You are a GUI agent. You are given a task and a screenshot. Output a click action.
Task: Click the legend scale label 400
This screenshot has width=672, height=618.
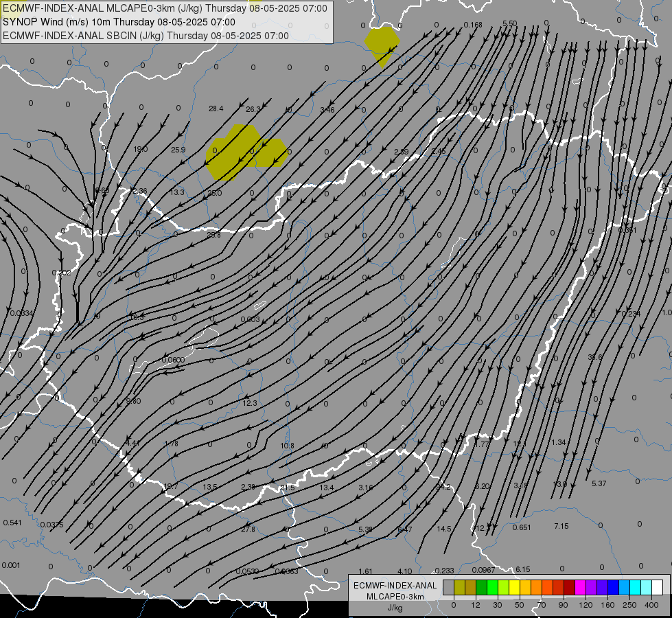[x=651, y=605]
